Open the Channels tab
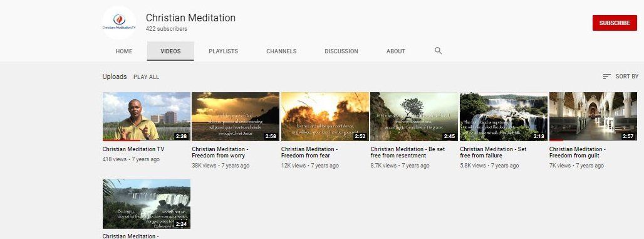The height and width of the screenshot is (239, 644). [281, 51]
